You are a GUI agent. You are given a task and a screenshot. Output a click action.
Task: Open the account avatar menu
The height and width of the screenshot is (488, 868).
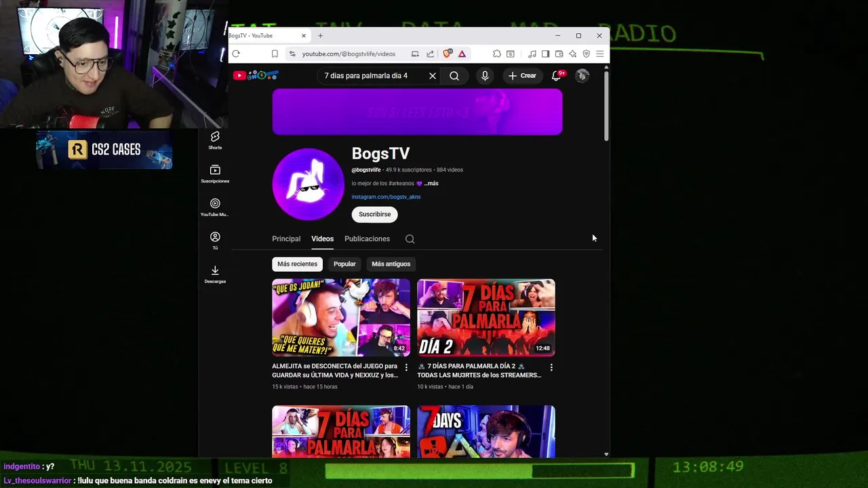click(582, 76)
